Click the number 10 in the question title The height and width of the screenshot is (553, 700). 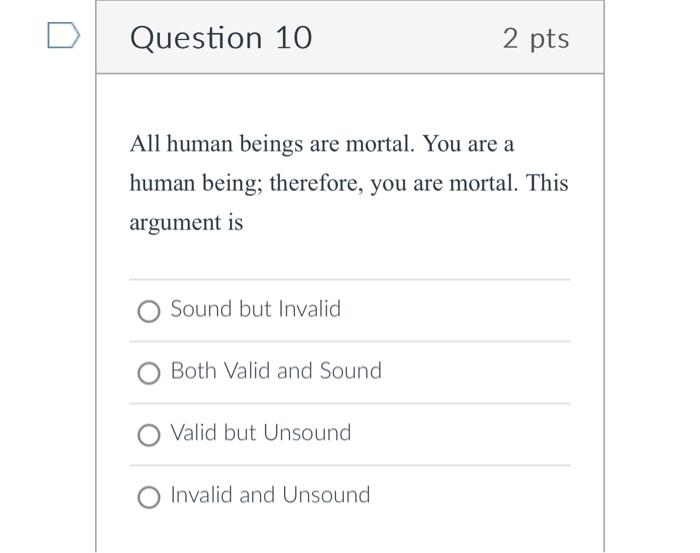294,37
